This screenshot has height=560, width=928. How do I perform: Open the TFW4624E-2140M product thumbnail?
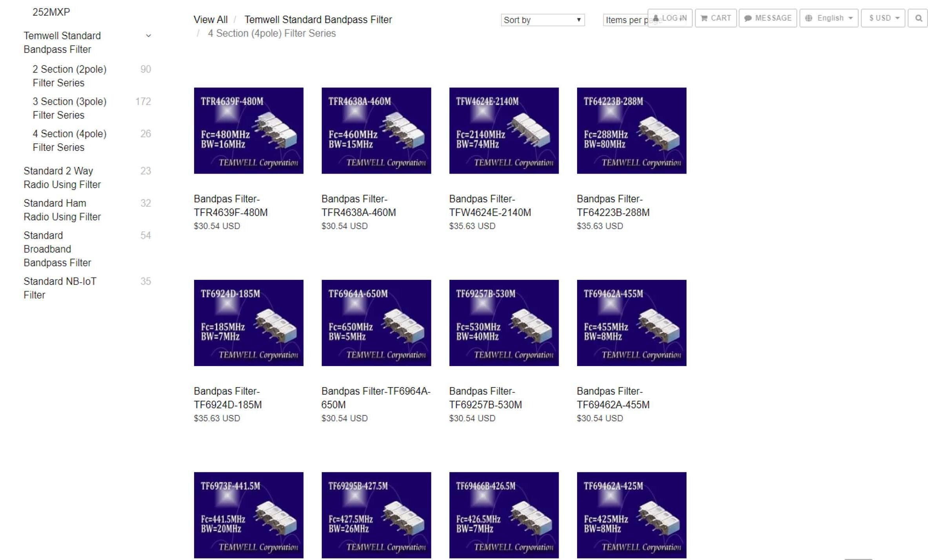pyautogui.click(x=504, y=130)
